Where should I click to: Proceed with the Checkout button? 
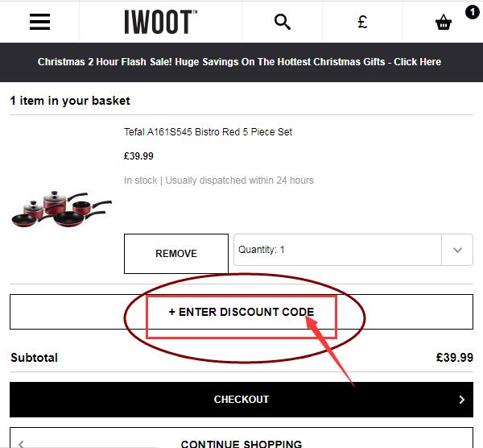coord(241,400)
